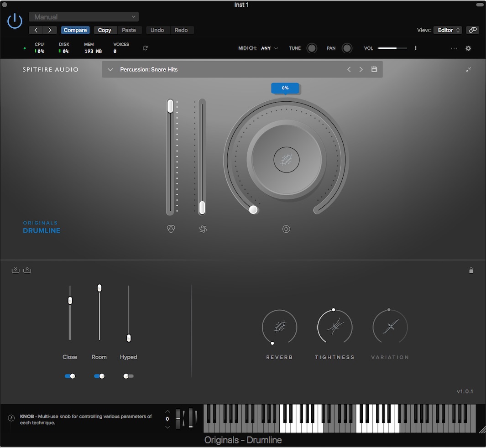486x448 pixels.
Task: Open the MIDI channel ANY dropdown
Action: tap(269, 48)
